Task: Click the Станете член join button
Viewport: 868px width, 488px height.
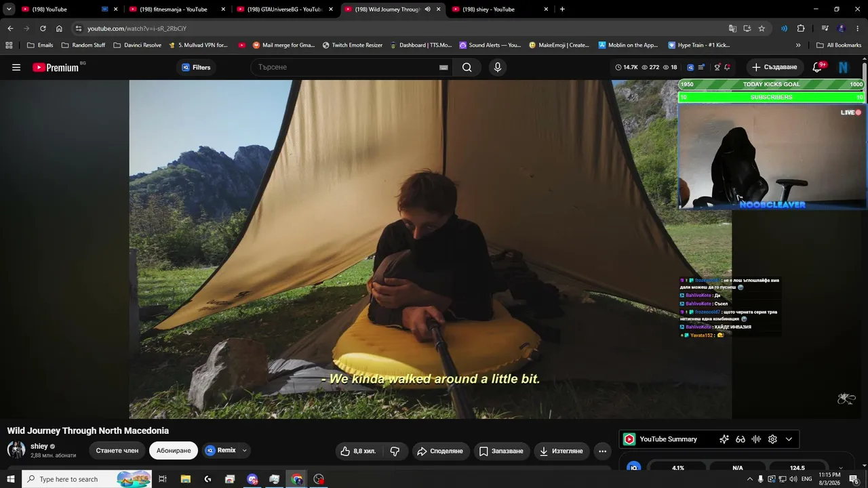Action: tap(117, 451)
